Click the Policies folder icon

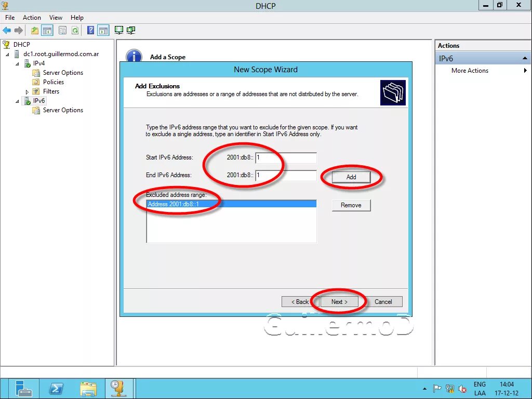pos(36,82)
